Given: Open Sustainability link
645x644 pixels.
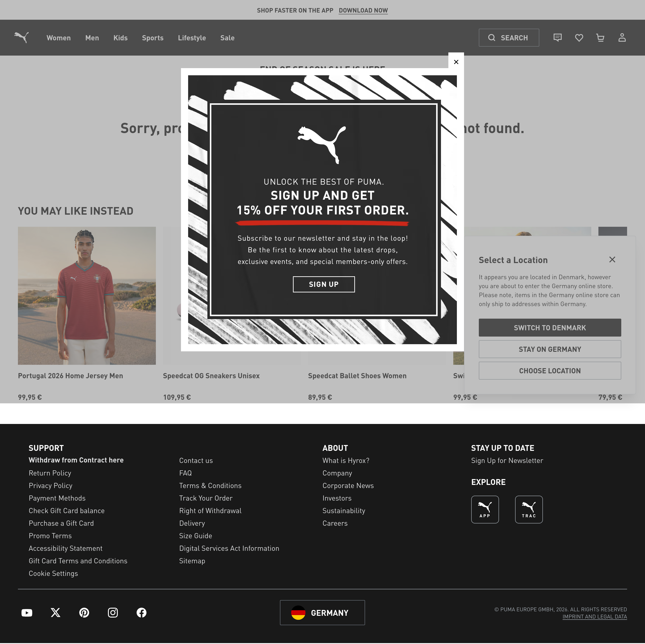Looking at the screenshot, I should (x=344, y=511).
